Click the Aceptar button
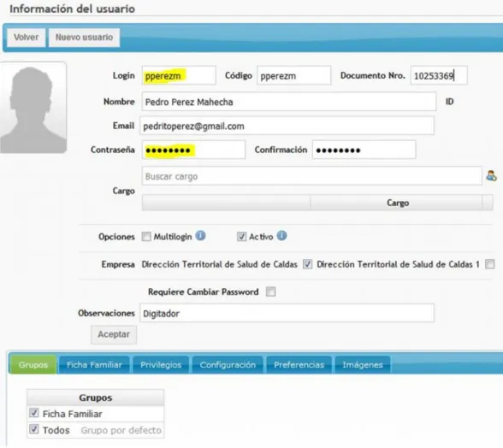The width and height of the screenshot is (503, 448). 114,334
